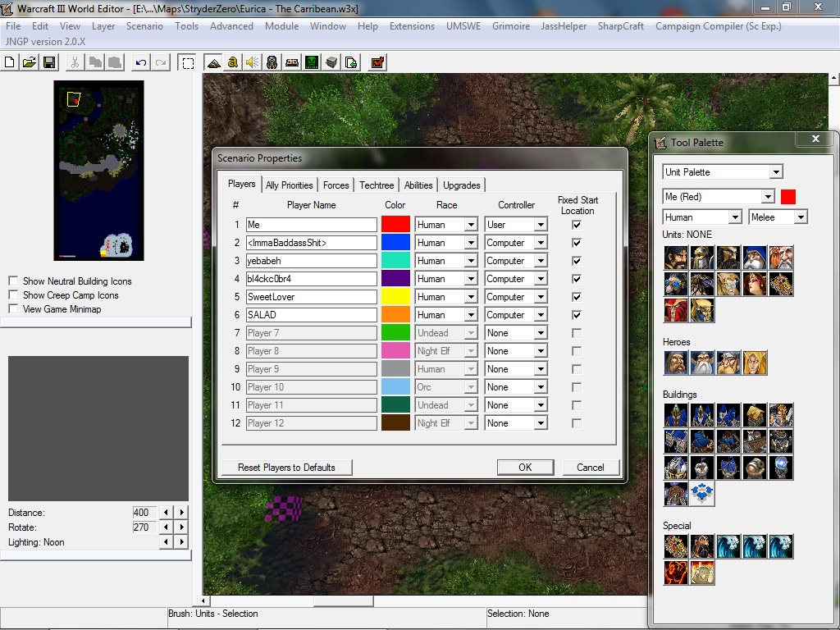Switch to the Techtree tab
840x630 pixels.
[377, 185]
